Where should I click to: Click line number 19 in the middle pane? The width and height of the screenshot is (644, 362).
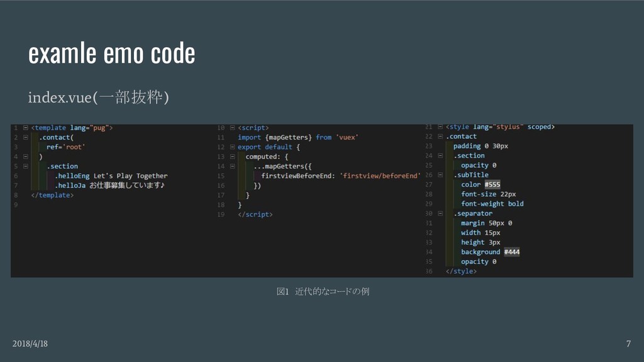coord(221,214)
